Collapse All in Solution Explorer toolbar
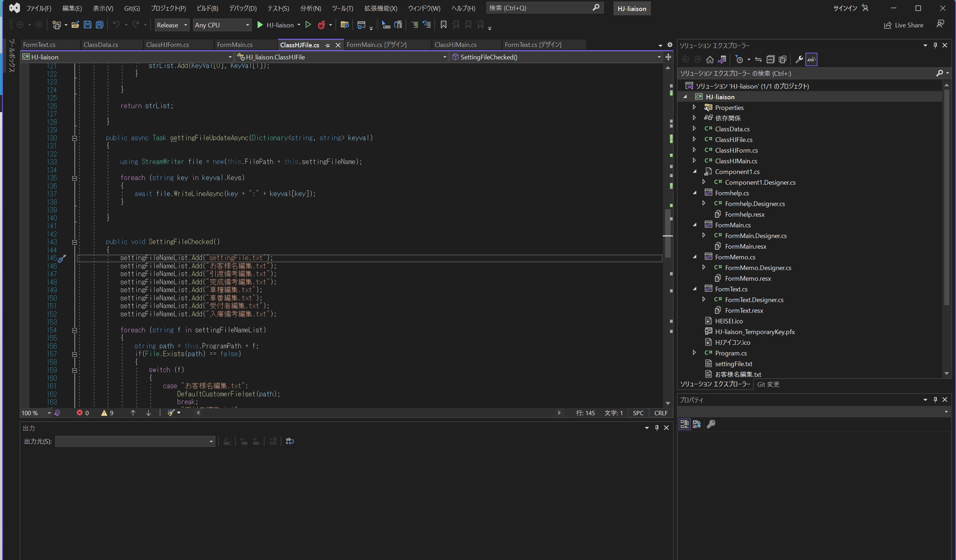 coord(770,59)
